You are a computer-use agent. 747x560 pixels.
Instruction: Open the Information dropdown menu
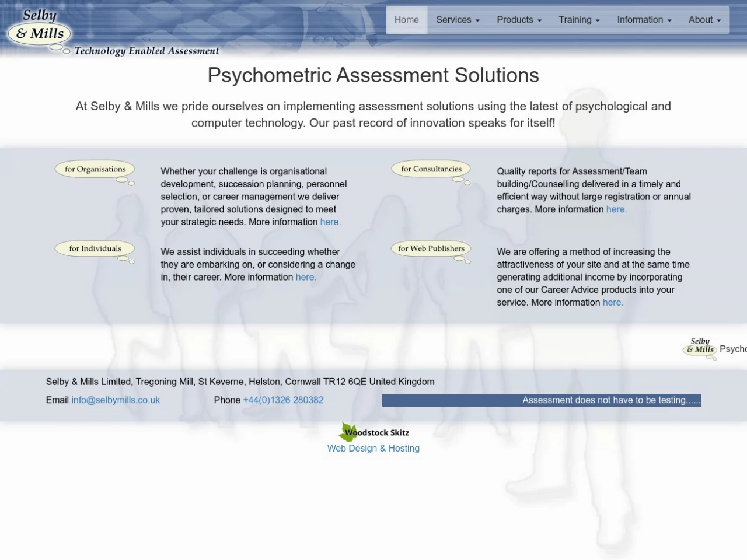(x=644, y=20)
